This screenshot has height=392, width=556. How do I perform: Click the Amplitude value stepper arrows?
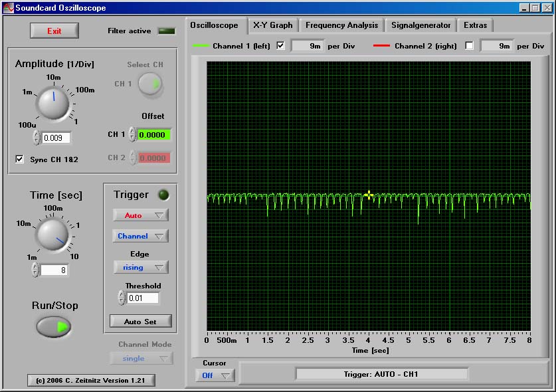point(36,138)
